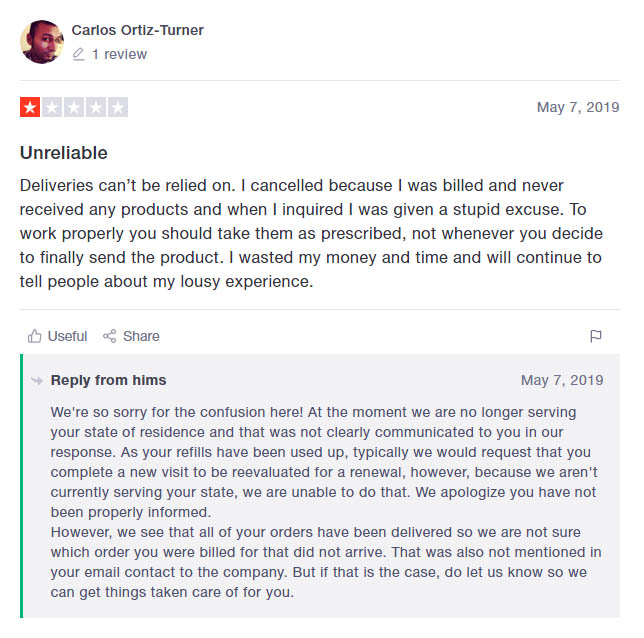Open the "1 review" count text
This screenshot has width=644, height=638.
pos(119,55)
